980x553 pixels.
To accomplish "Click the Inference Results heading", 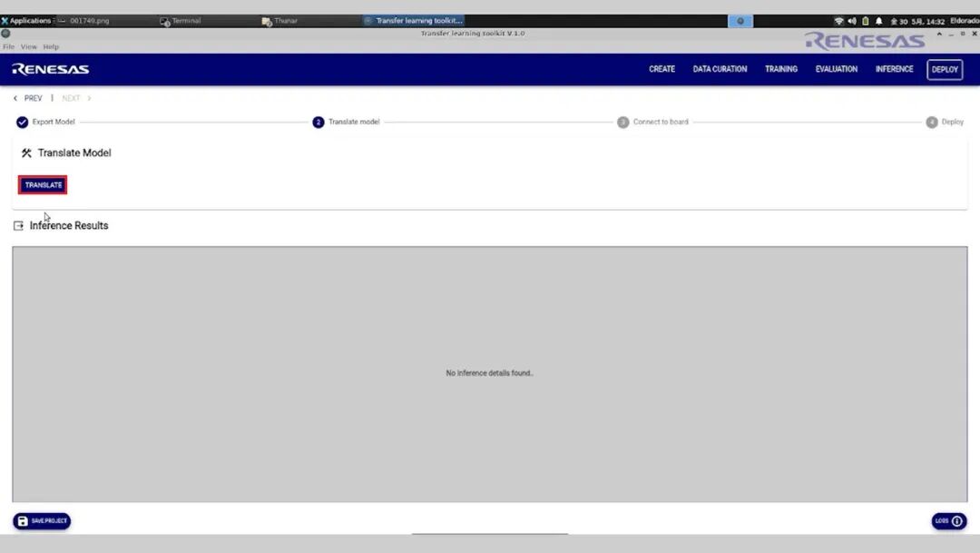I will [x=69, y=226].
